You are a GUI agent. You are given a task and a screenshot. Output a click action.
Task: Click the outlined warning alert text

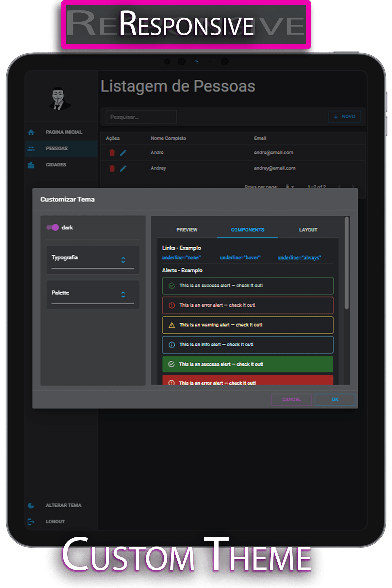click(221, 325)
